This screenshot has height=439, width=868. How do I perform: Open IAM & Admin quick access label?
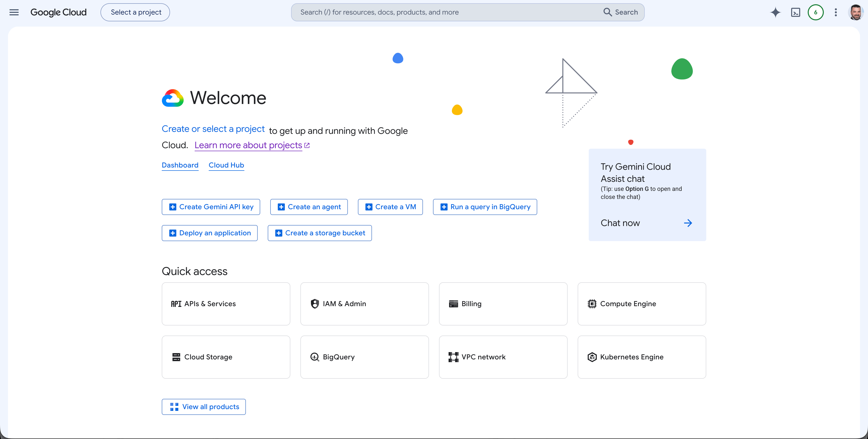[x=344, y=304]
